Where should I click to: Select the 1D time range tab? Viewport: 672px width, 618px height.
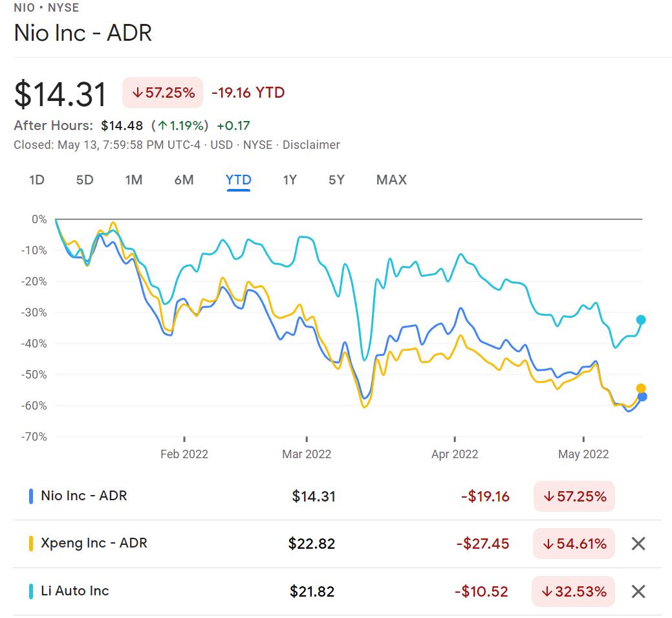(x=37, y=180)
